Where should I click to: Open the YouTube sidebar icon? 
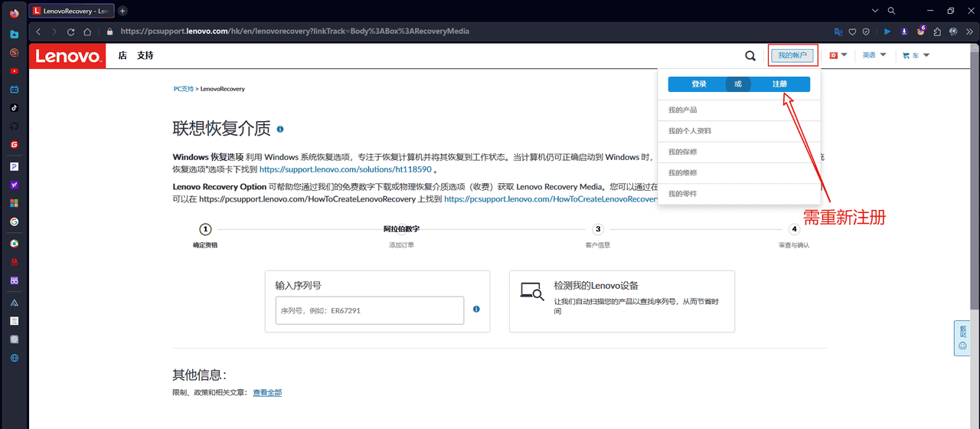coord(14,71)
